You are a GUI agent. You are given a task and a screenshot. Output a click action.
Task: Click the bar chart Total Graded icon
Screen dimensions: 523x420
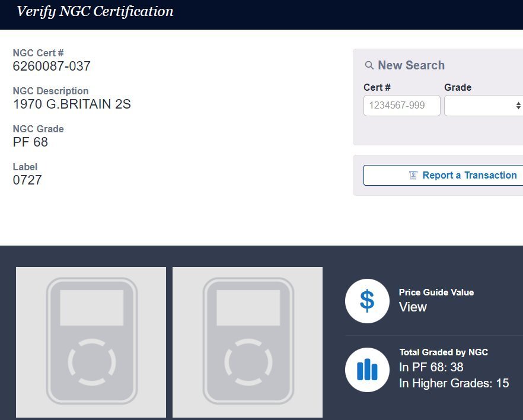367,370
